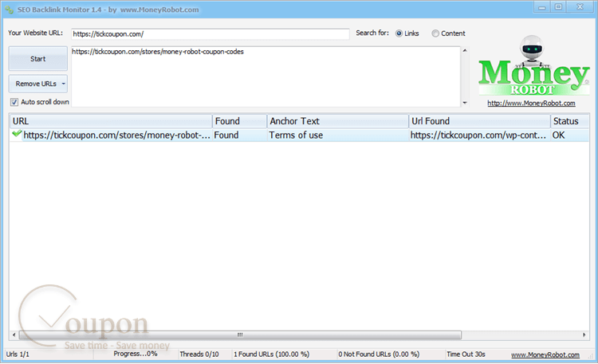Sort by the Anchor Text column header
Image resolution: width=598 pixels, height=364 pixels.
click(337, 121)
